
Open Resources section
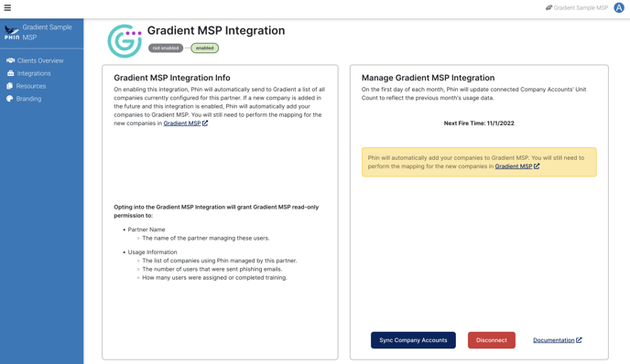[x=31, y=86]
